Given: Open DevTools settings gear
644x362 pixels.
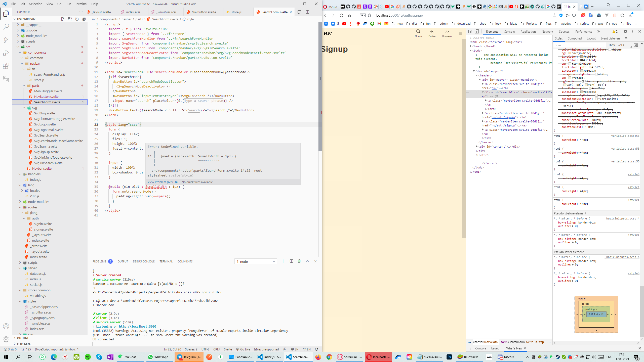Looking at the screenshot, I should point(626,31).
